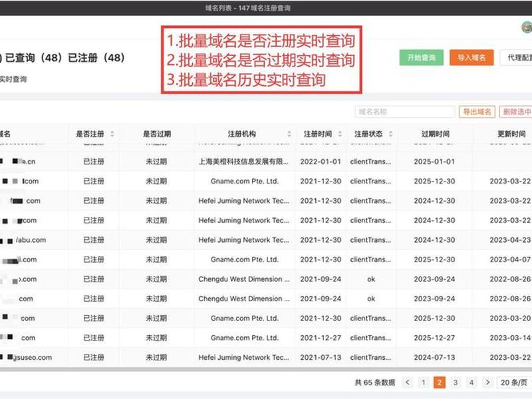
Task: Click the 过期时间 column header
Action: click(x=436, y=134)
